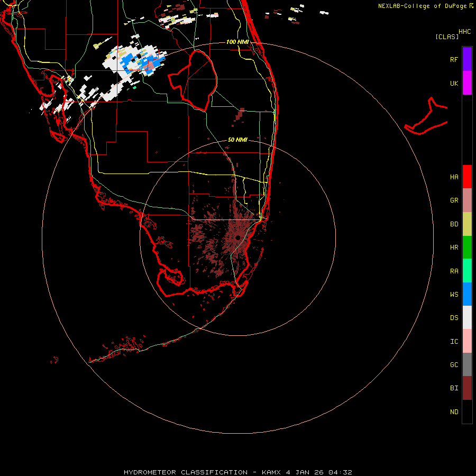Screen dimensions: 476x476
Task: Click the GR legend color swatch
Action: (467, 200)
